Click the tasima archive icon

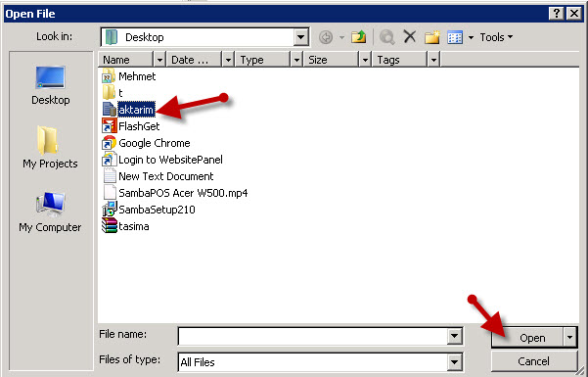(x=110, y=225)
